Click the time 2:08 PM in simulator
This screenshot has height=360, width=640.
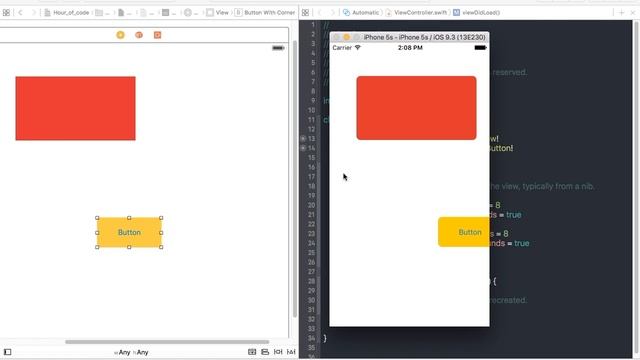(410, 48)
